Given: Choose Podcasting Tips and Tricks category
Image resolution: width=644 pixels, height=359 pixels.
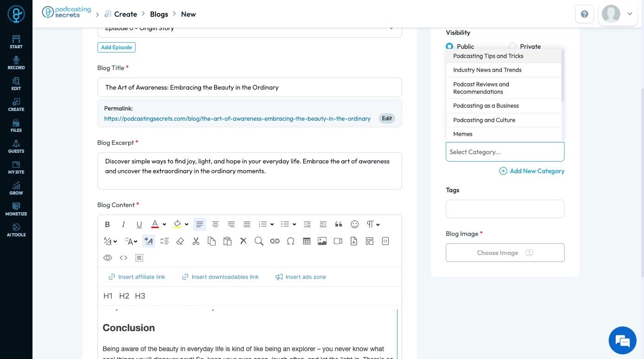Looking at the screenshot, I should click(504, 56).
